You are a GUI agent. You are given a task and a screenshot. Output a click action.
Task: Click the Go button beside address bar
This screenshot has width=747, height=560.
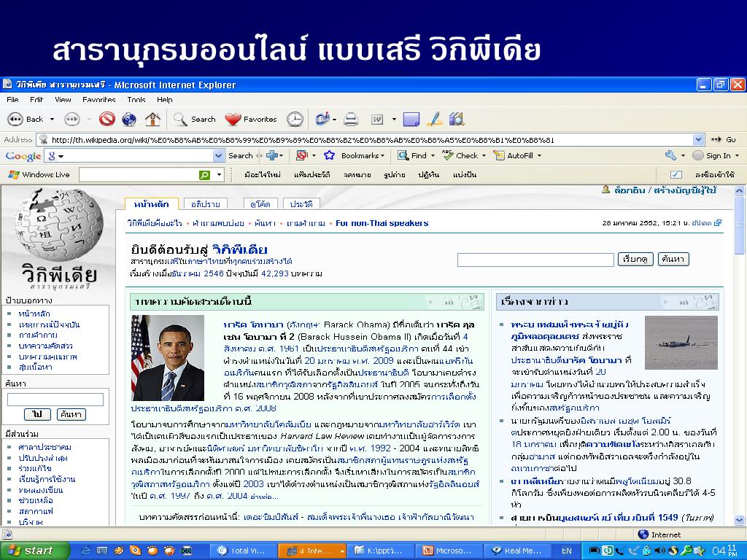[724, 139]
